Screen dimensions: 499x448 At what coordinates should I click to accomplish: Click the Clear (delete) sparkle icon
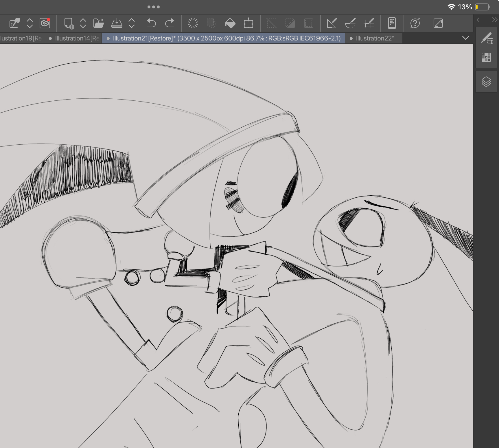193,23
